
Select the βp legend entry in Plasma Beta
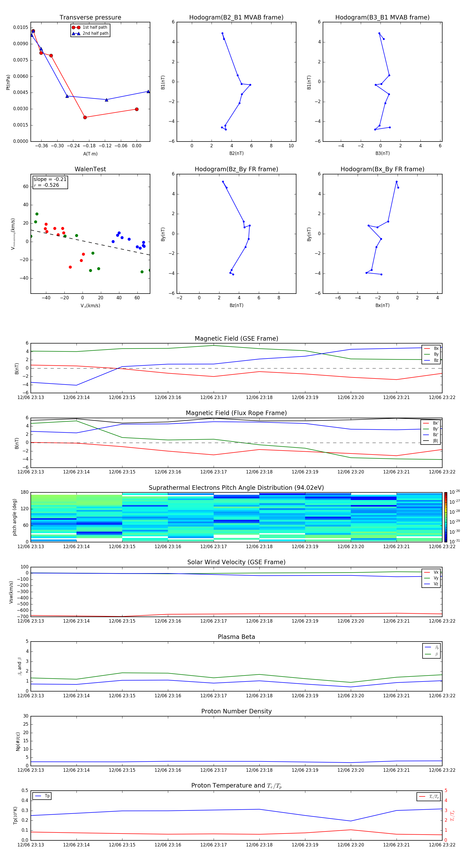tap(431, 647)
